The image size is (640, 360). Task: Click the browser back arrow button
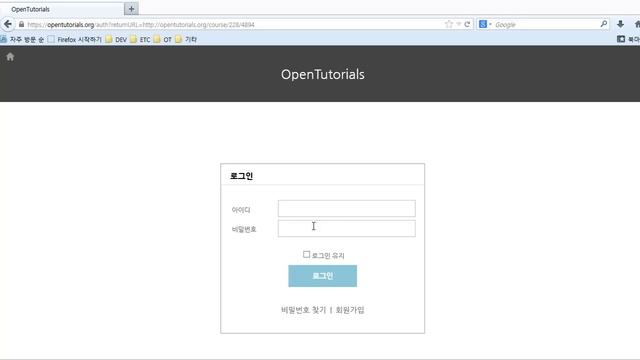tap(8, 24)
